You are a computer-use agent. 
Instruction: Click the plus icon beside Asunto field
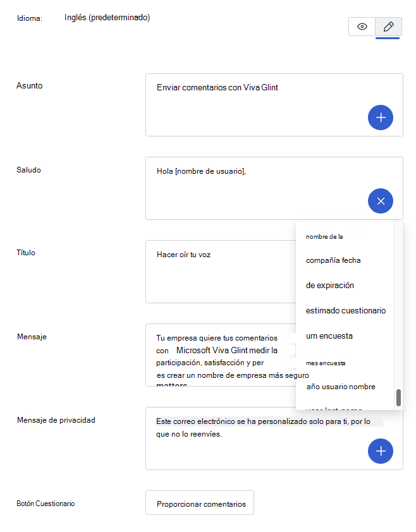click(380, 118)
